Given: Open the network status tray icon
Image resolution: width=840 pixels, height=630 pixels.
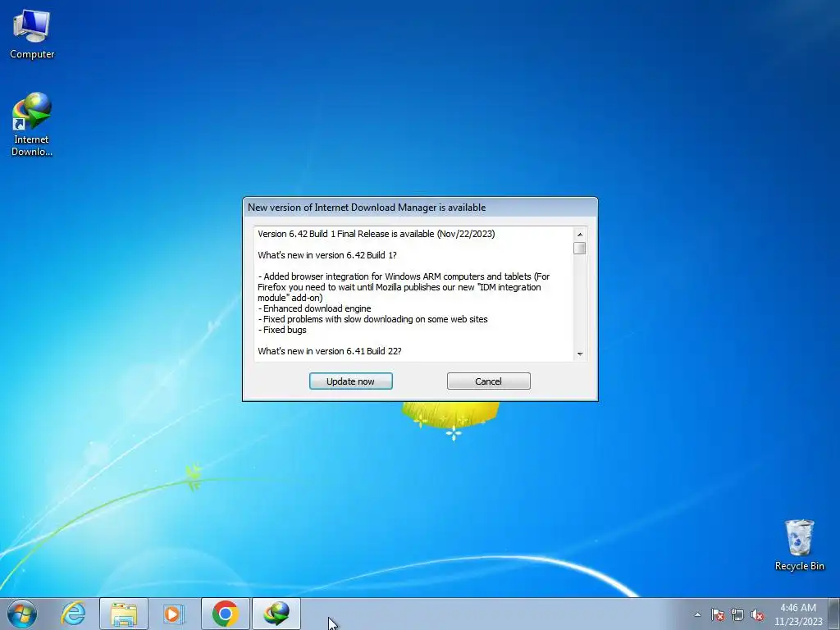Looking at the screenshot, I should (x=737, y=614).
